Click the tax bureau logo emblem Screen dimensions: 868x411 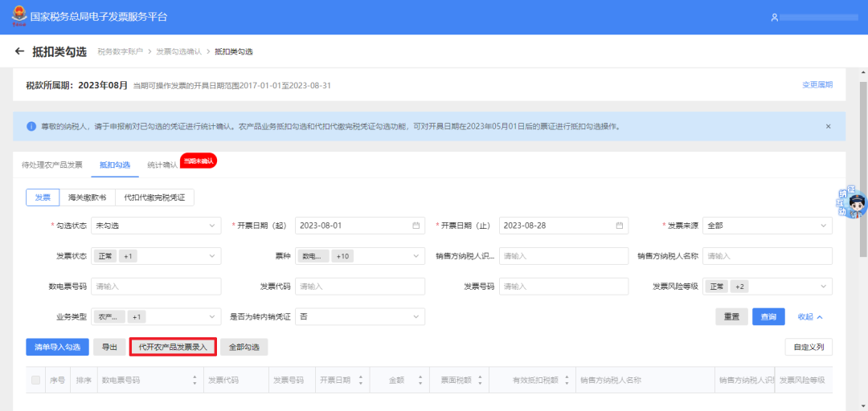point(19,17)
